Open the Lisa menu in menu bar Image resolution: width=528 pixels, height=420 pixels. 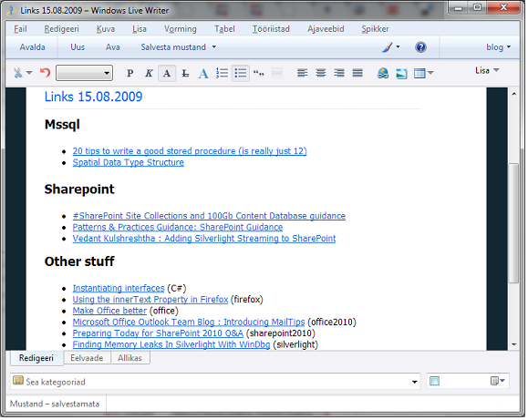(140, 29)
